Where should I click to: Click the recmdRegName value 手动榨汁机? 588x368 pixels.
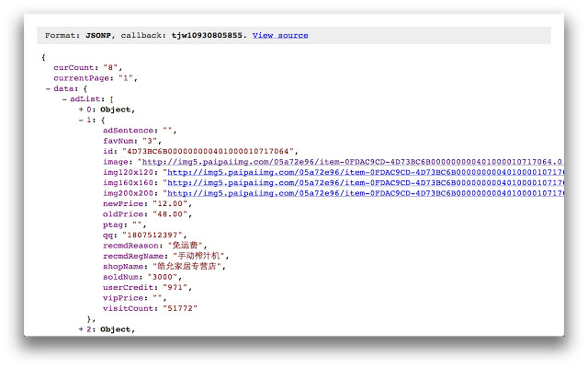point(198,256)
